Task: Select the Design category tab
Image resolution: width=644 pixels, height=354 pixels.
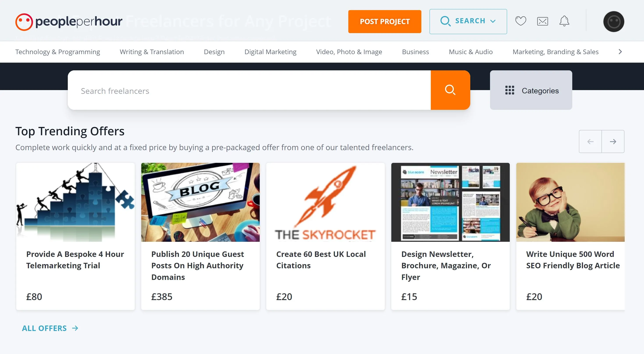Action: [x=214, y=52]
